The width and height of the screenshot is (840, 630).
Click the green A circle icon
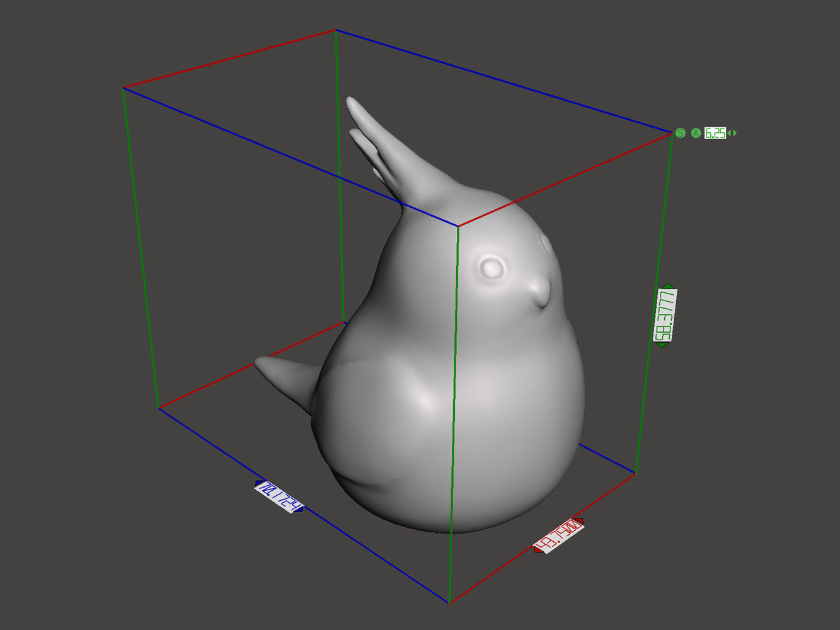(x=696, y=133)
